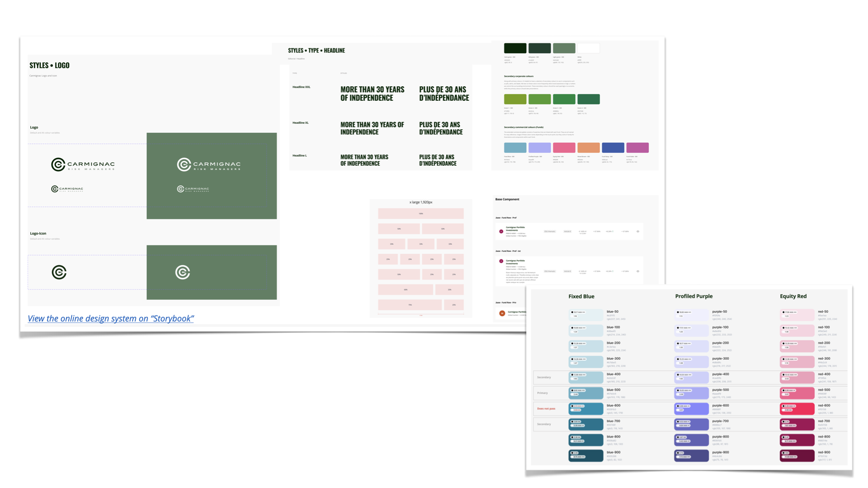The image size is (868, 488).
Task: Click the "Primary" row label
Action: pos(542,393)
